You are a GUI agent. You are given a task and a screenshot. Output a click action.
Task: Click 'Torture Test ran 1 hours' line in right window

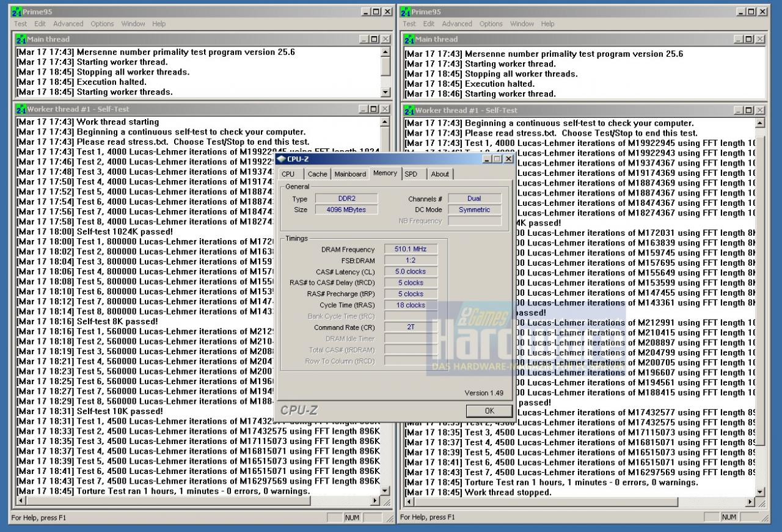552,483
